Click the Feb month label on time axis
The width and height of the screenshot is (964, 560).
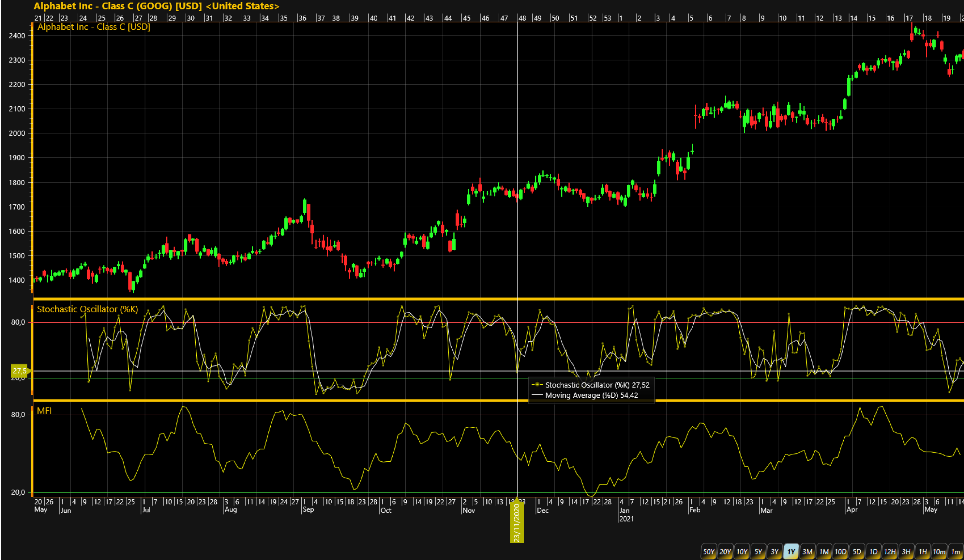click(x=695, y=510)
